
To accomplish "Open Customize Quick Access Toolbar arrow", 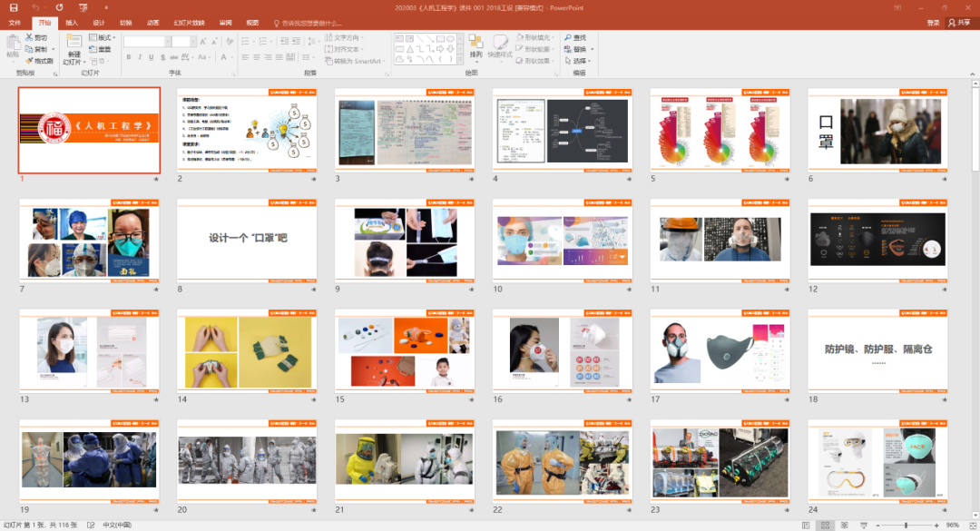I will tap(105, 7).
